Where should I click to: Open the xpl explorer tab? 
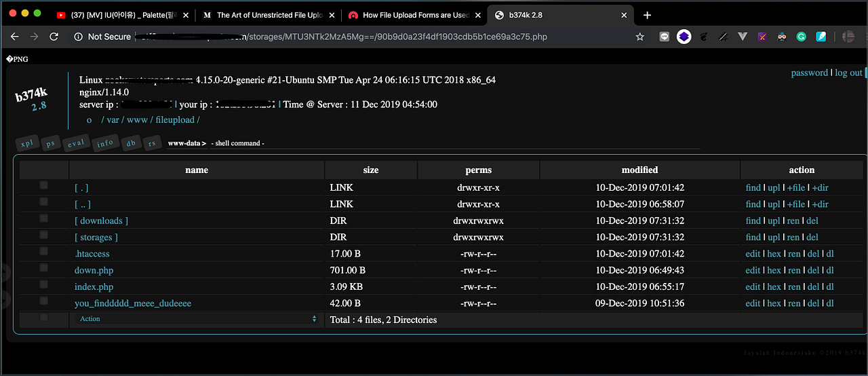[x=26, y=143]
